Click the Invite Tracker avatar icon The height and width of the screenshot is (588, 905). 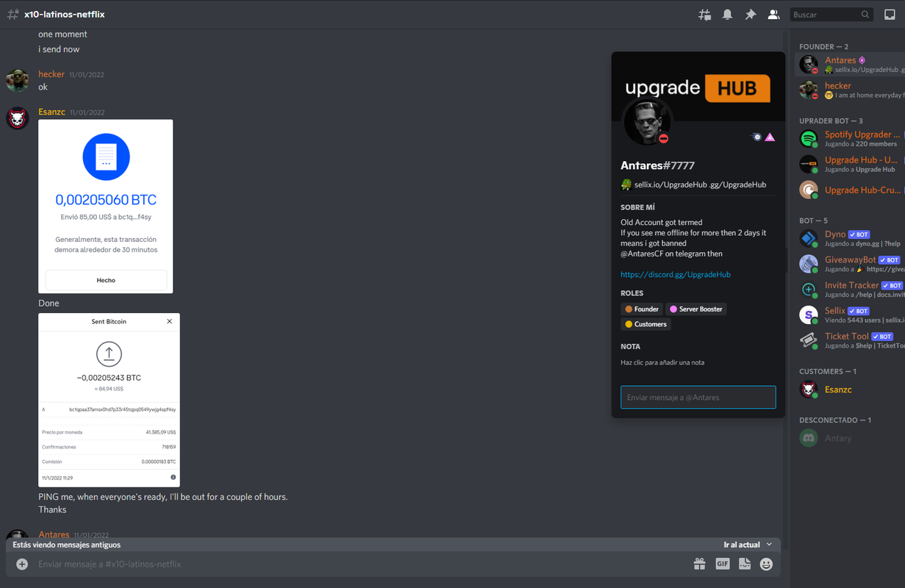[809, 289]
